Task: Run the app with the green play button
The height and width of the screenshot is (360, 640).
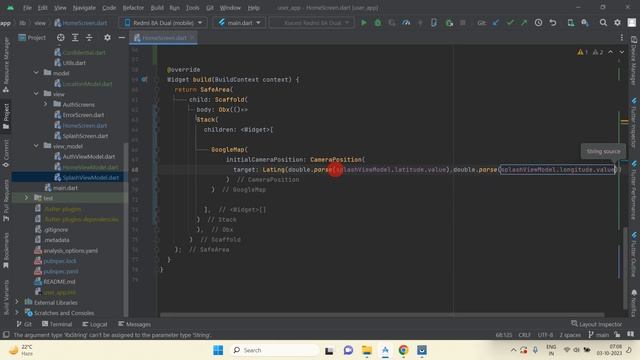Action: click(363, 23)
